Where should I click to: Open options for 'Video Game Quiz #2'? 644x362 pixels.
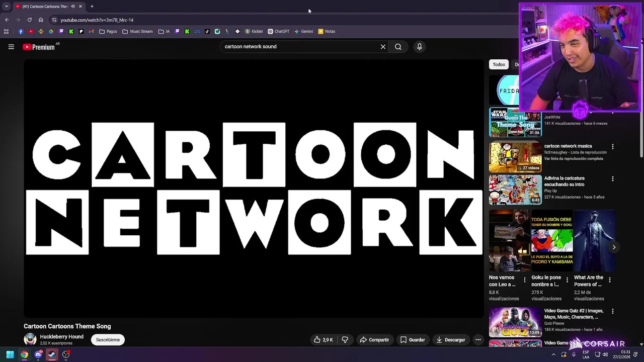coord(612,311)
